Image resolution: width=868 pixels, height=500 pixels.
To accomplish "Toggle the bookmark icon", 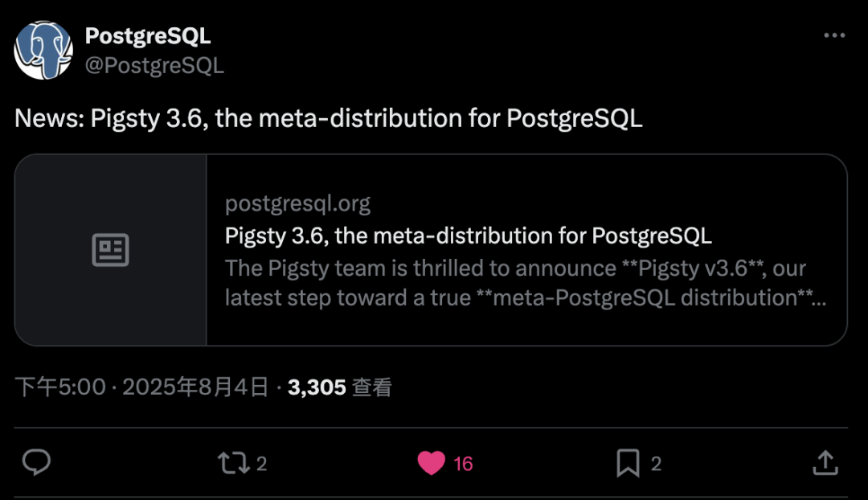I will 628,463.
